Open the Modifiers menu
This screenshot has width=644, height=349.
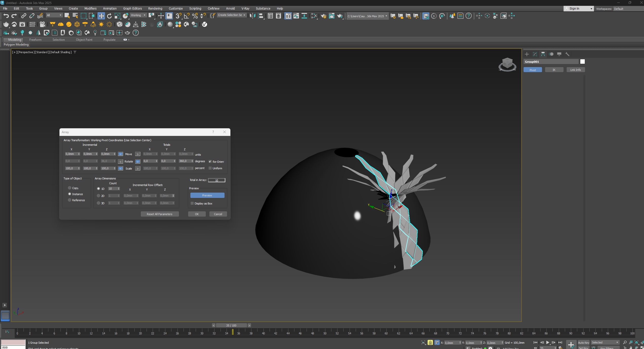90,8
